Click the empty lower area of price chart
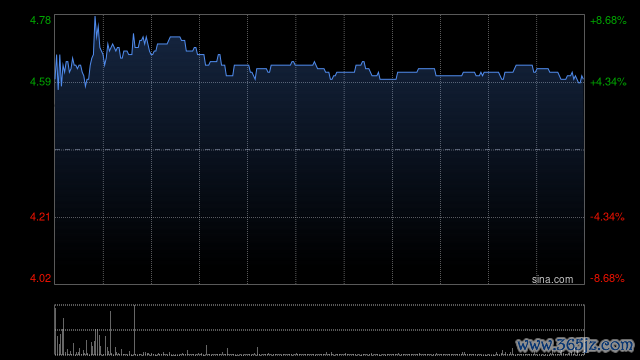This screenshot has width=640, height=360. tap(319, 249)
